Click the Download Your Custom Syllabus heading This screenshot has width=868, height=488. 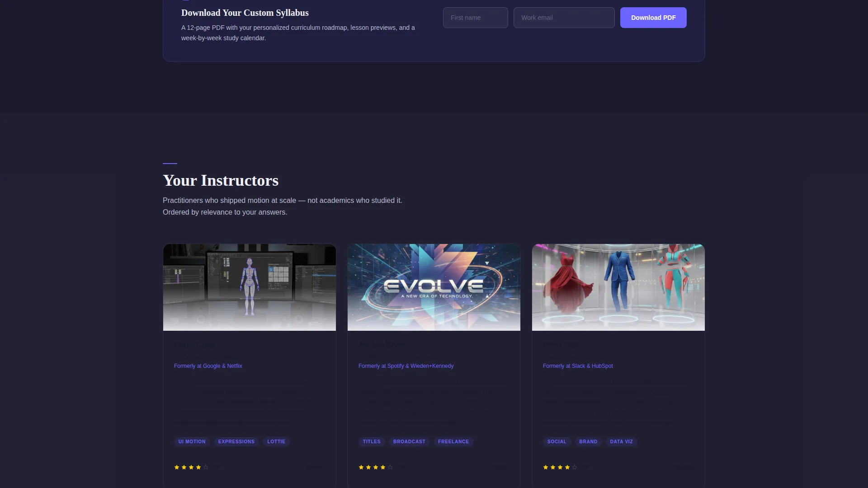(245, 13)
